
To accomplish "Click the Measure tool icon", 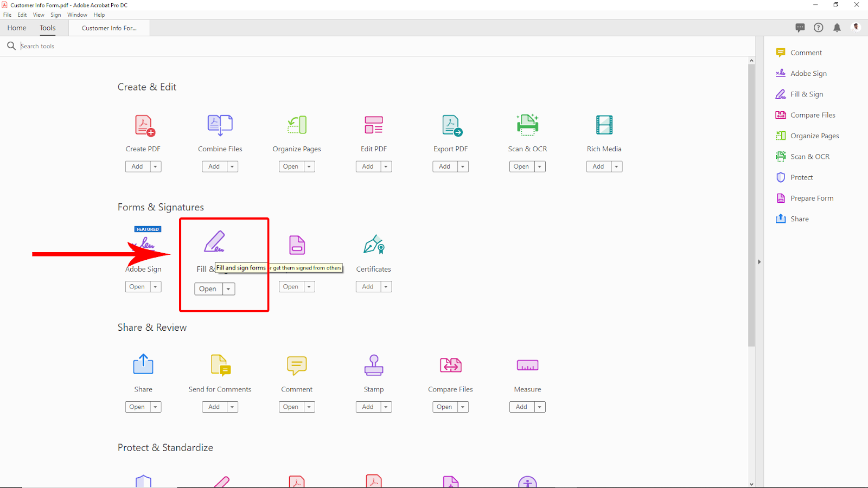I will 527,365.
